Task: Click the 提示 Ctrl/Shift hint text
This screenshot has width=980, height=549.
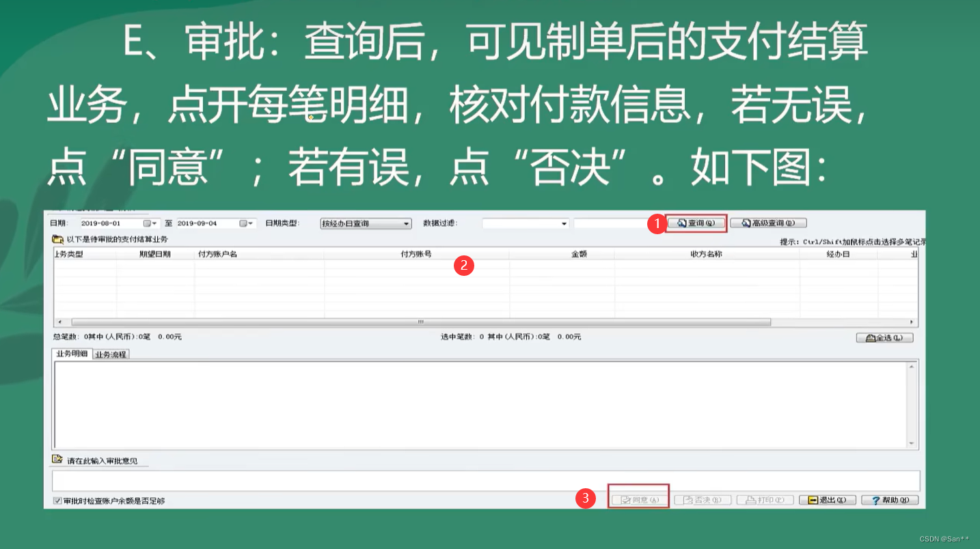Action: (852, 241)
